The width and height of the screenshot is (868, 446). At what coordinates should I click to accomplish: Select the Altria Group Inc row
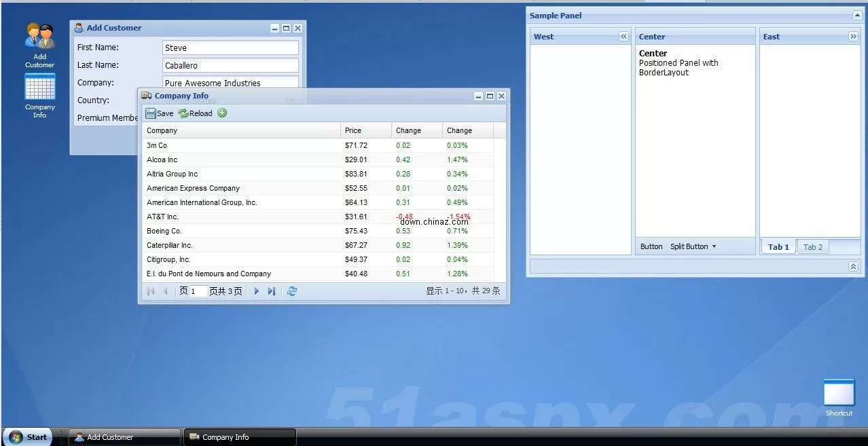(x=318, y=174)
